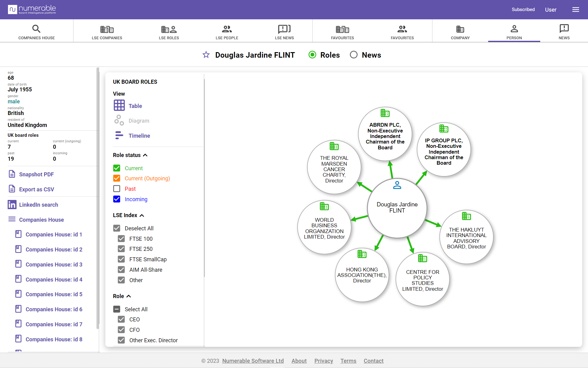The width and height of the screenshot is (588, 368).
Task: Click bookmark icon for Companies House id 1
Action: (x=18, y=234)
